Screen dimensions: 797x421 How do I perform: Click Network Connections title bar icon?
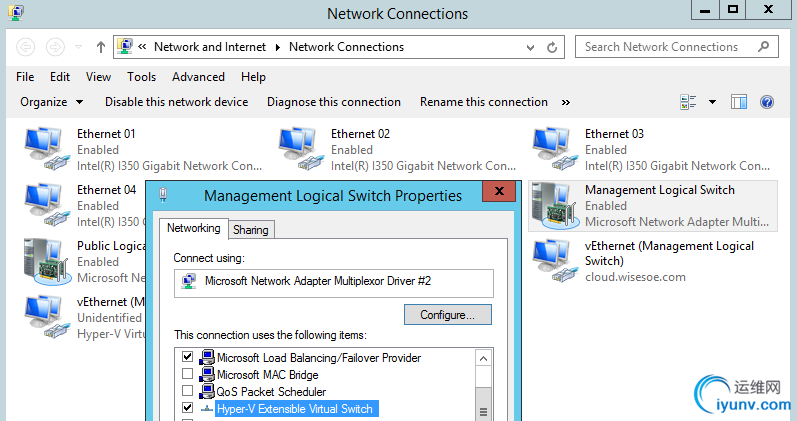(16, 13)
